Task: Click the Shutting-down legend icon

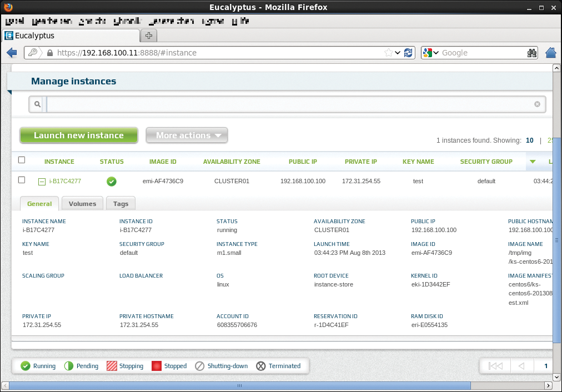Action: pos(199,366)
